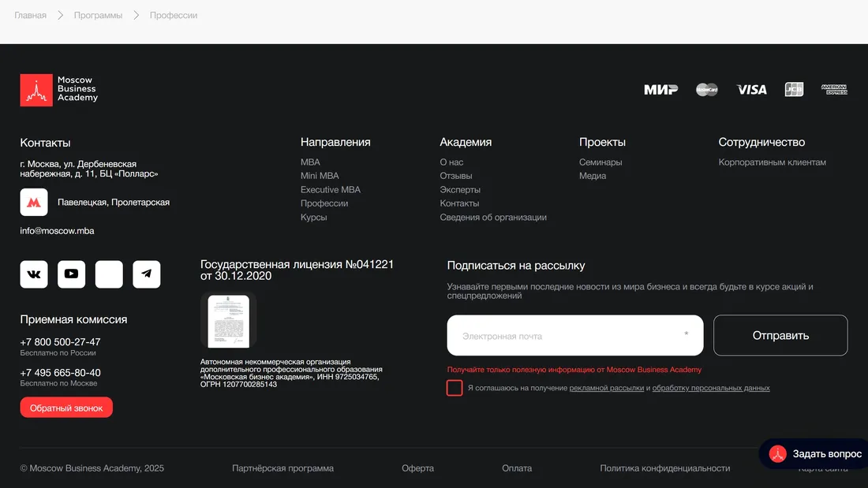Open the Сведения об организации page

pyautogui.click(x=492, y=217)
